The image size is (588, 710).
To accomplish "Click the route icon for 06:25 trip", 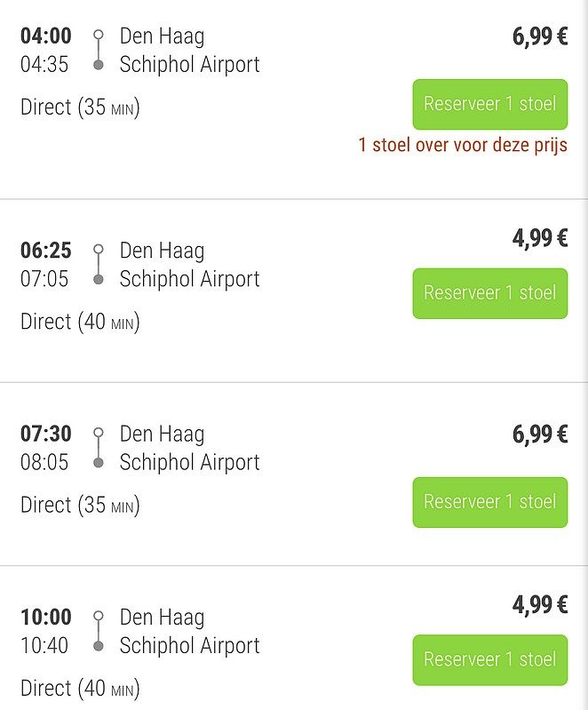I will pos(99,265).
